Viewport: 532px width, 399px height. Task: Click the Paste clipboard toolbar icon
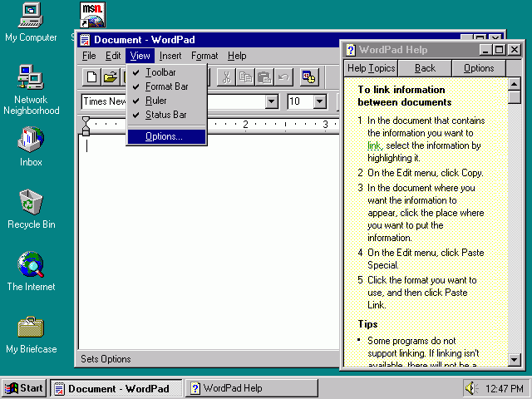[x=264, y=77]
